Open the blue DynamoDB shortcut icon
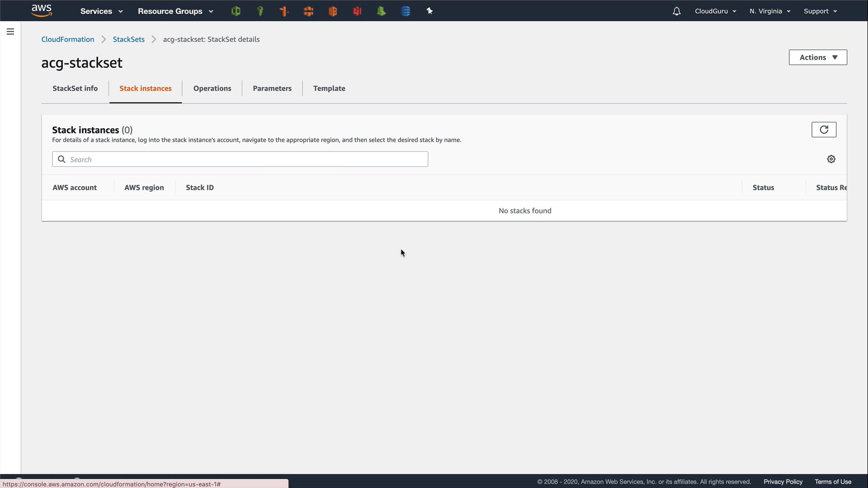868x488 pixels. pos(406,11)
